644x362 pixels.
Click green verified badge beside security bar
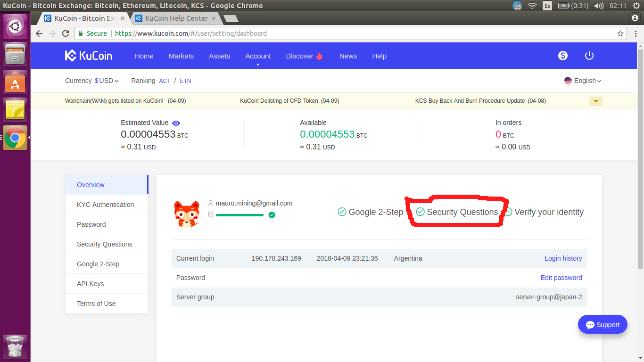pyautogui.click(x=272, y=215)
